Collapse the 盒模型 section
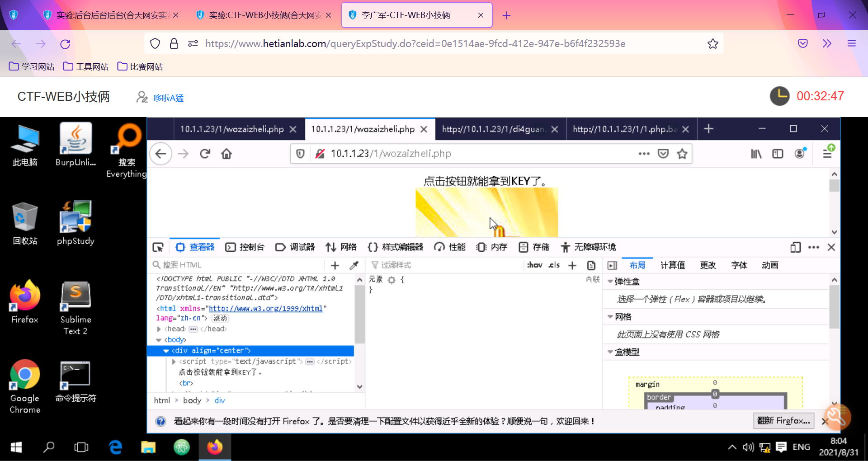Screen dimensions: 868x461 [610, 352]
